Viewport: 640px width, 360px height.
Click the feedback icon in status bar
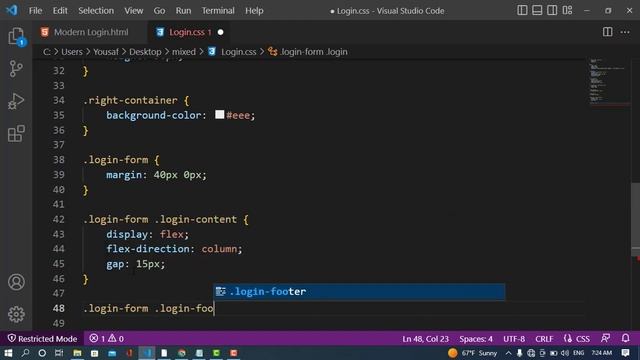point(605,338)
